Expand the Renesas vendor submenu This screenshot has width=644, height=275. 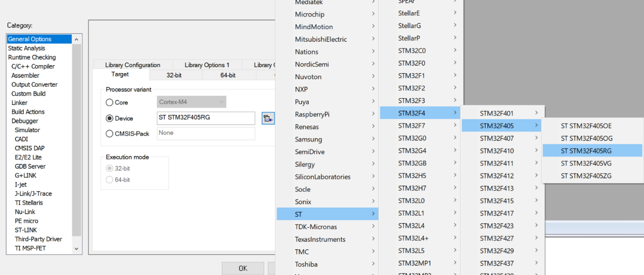point(327,126)
